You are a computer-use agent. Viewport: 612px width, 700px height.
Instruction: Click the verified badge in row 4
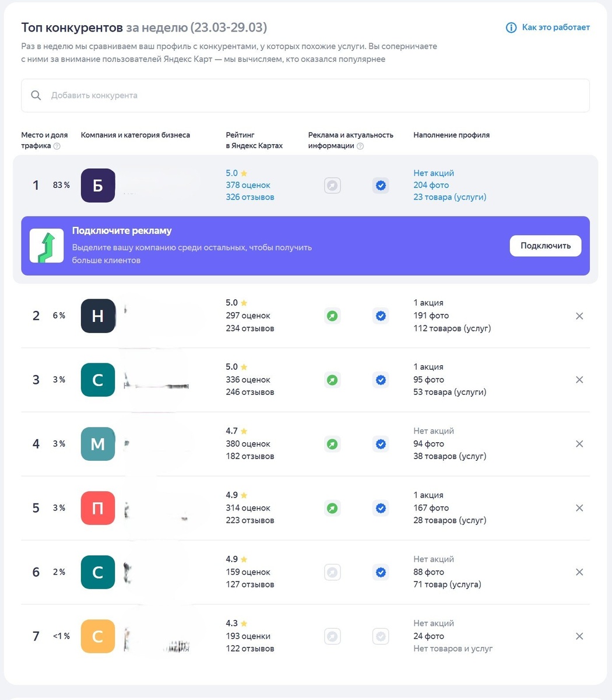point(381,444)
